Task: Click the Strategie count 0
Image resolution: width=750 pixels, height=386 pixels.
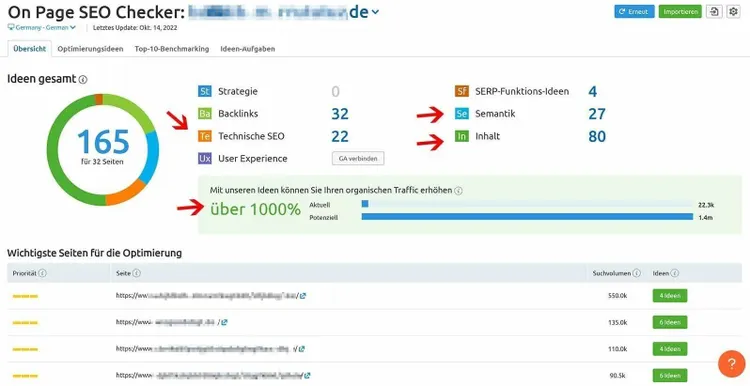Action: [x=335, y=91]
